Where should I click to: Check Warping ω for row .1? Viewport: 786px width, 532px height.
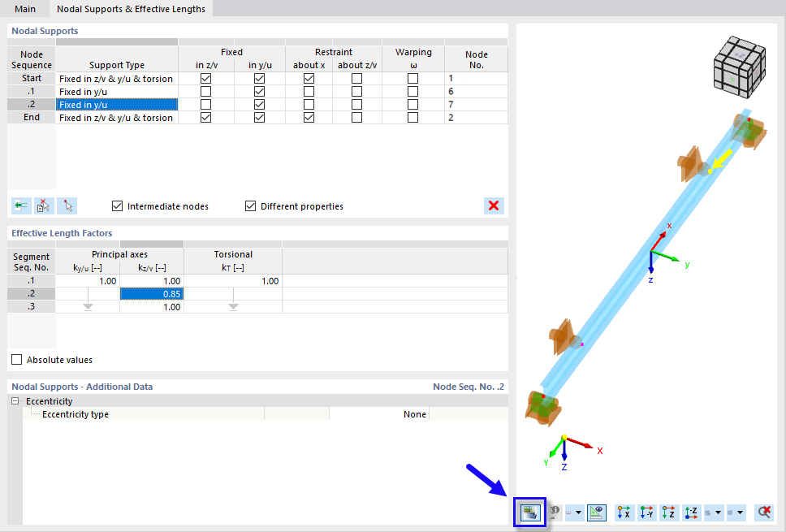point(412,91)
